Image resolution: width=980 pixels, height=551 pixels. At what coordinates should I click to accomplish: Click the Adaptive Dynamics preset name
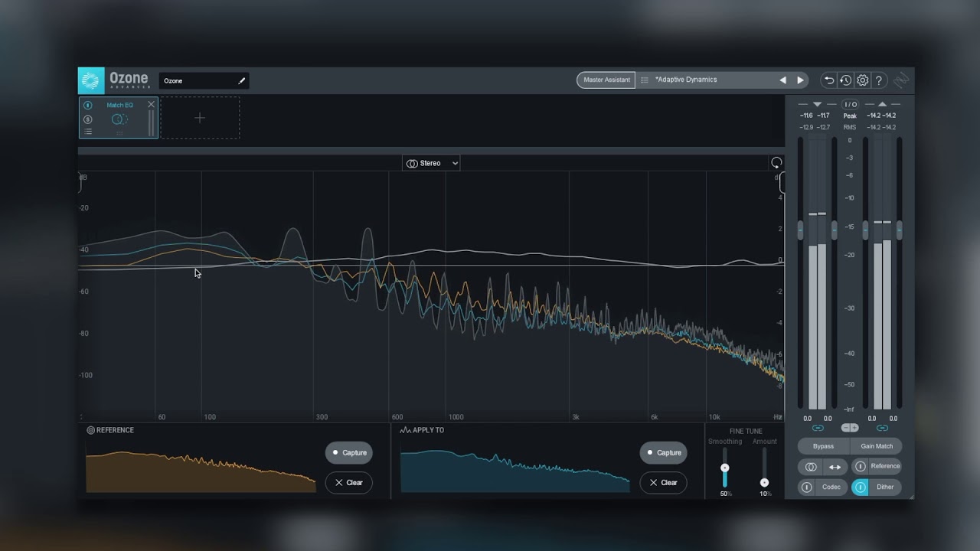click(x=686, y=80)
